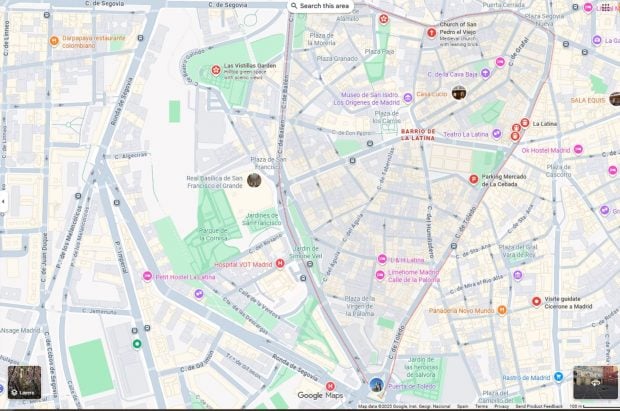Open the Puerta de Toledo photo marker
The width and height of the screenshot is (620, 411).
pyautogui.click(x=376, y=384)
